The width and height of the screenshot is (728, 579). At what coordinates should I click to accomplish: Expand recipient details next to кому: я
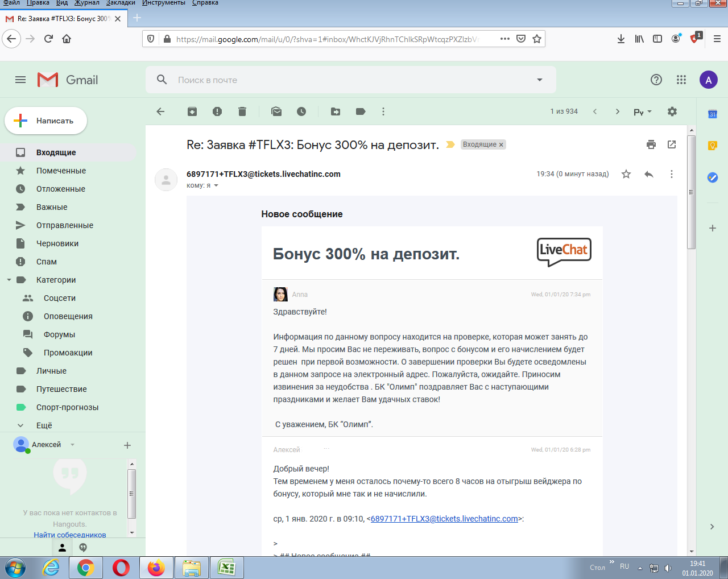[216, 185]
